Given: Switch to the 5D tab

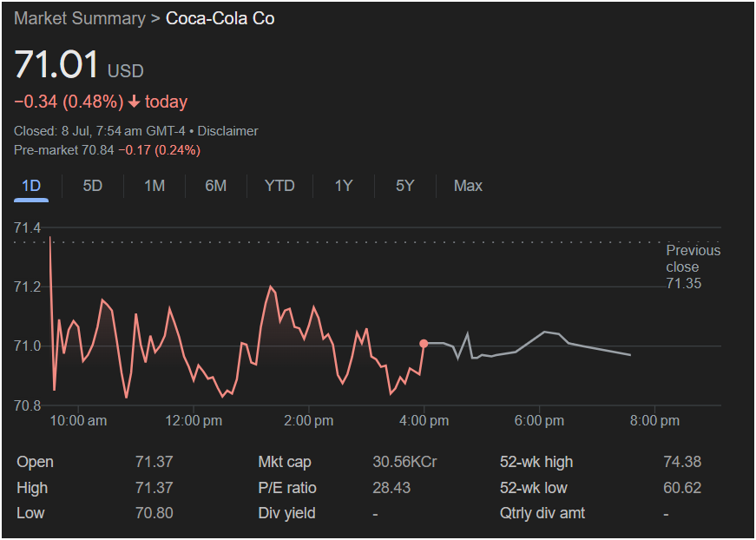Looking at the screenshot, I should tap(93, 186).
